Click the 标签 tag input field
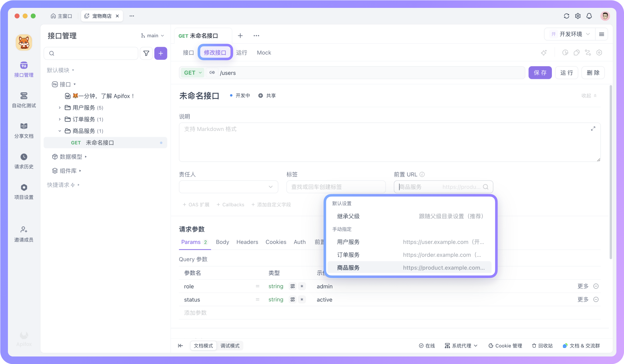This screenshot has width=624, height=364. [336, 187]
